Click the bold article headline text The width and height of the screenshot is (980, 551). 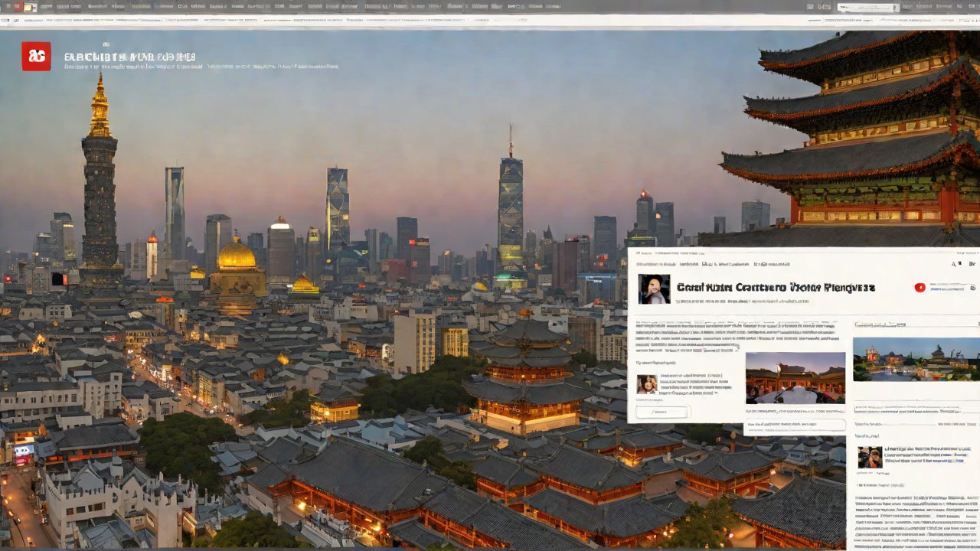point(775,289)
